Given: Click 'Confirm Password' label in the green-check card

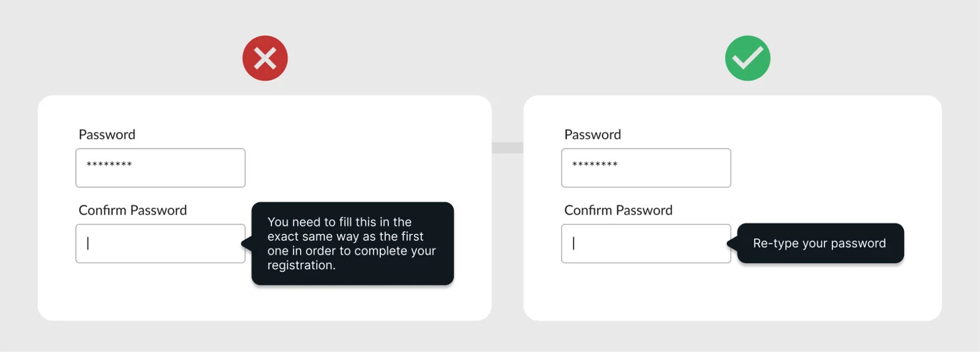Looking at the screenshot, I should point(618,210).
